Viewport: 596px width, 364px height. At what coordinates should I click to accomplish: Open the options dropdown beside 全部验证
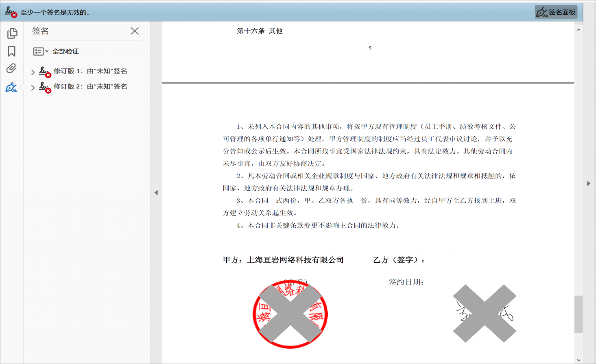(41, 51)
